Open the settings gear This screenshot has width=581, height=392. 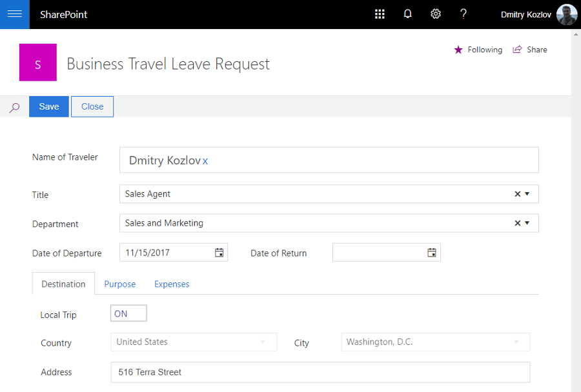pos(436,14)
